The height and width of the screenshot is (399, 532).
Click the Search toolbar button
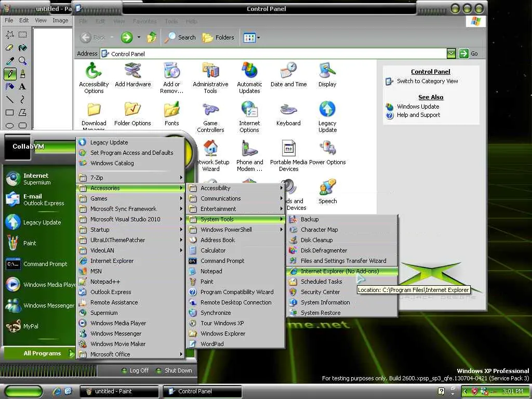pyautogui.click(x=180, y=37)
